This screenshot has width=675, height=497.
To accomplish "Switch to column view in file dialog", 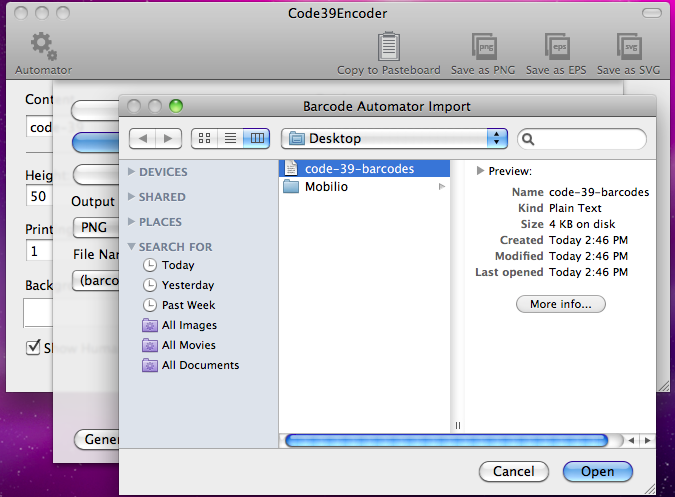I will (256, 138).
